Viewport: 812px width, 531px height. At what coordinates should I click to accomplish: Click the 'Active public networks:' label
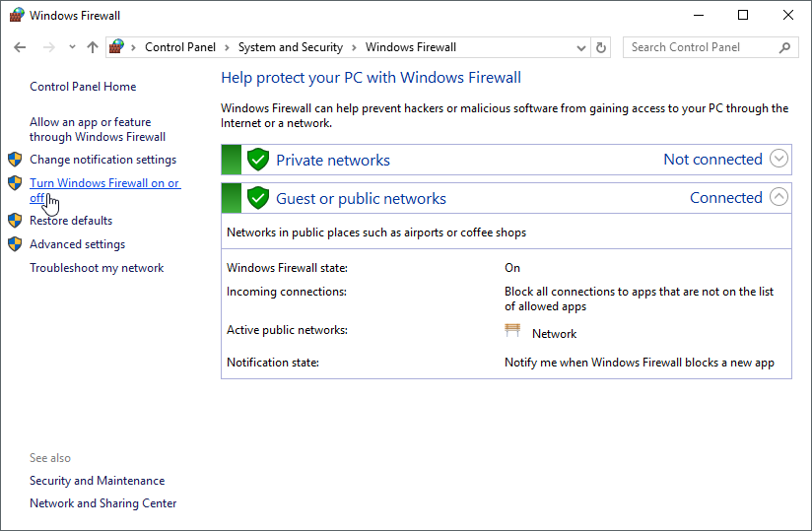pyautogui.click(x=287, y=330)
